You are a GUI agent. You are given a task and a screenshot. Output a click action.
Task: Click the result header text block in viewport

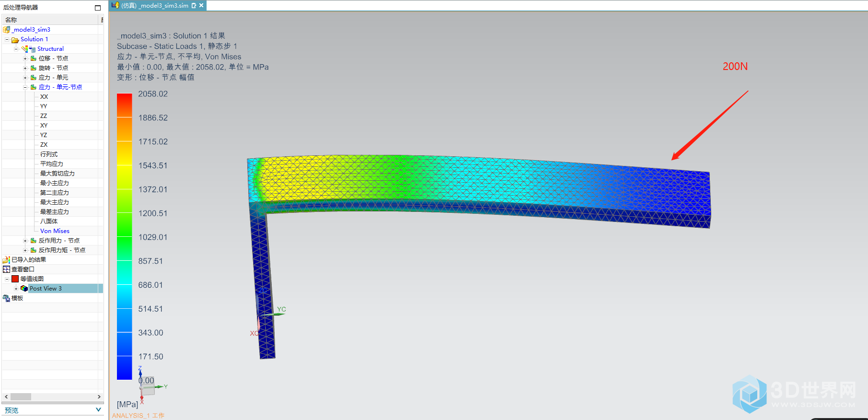(x=193, y=57)
